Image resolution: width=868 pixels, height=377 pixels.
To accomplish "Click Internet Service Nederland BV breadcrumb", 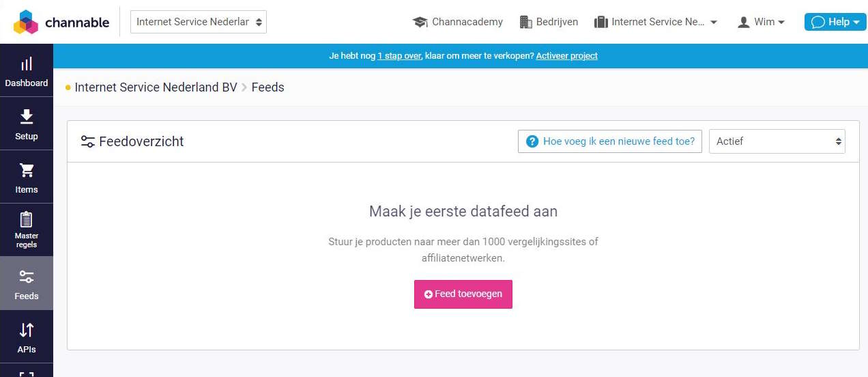I will click(156, 87).
